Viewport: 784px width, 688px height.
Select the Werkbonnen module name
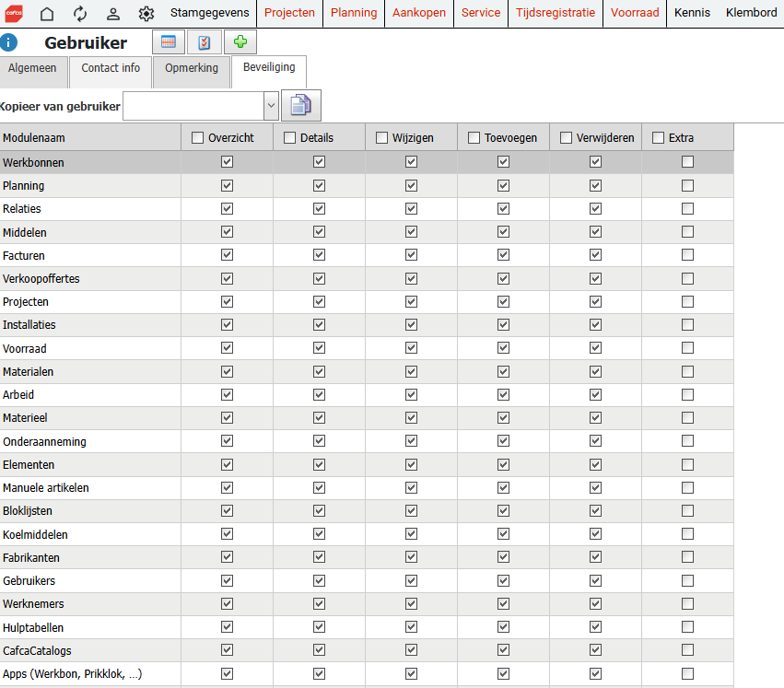coord(33,162)
